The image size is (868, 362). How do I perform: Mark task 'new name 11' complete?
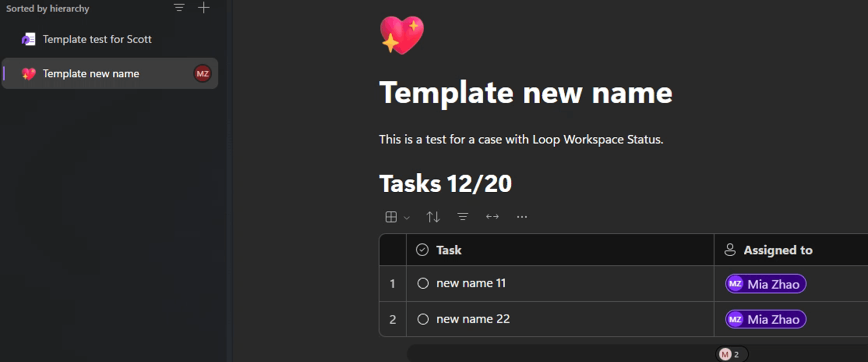pos(423,284)
